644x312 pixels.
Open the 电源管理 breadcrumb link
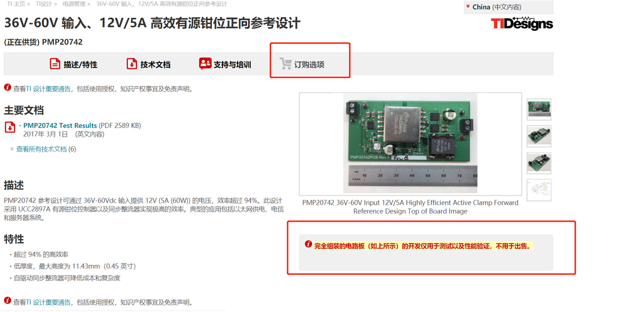[x=74, y=4]
